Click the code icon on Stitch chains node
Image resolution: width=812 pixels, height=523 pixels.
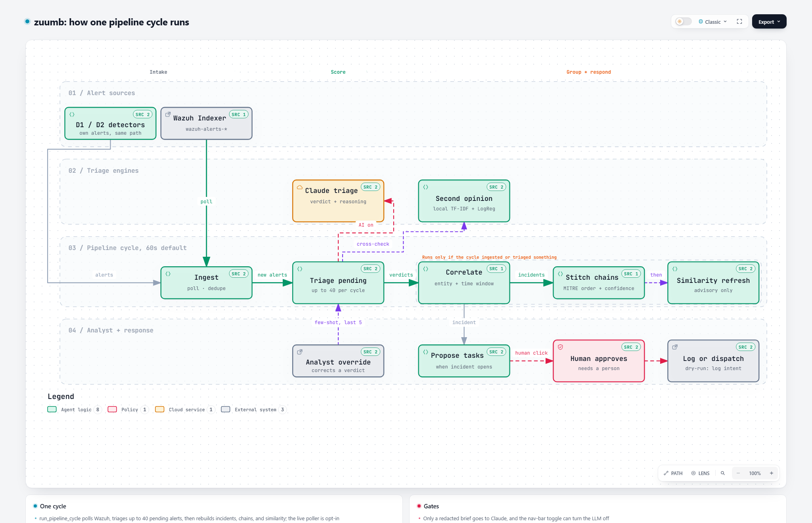pos(561,274)
